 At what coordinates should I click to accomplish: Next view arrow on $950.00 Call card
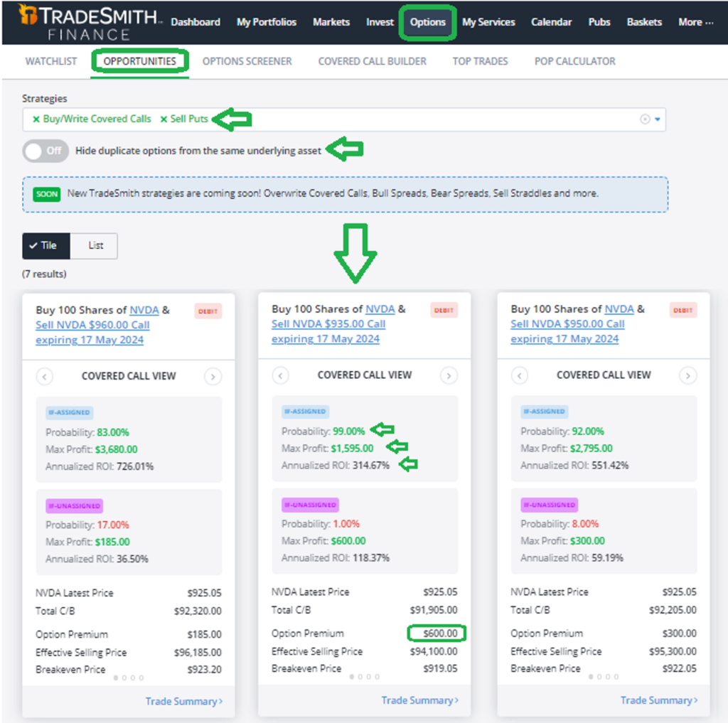687,375
